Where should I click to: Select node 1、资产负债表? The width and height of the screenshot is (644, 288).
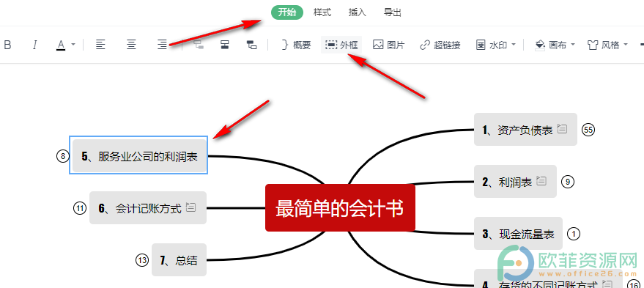(525, 130)
